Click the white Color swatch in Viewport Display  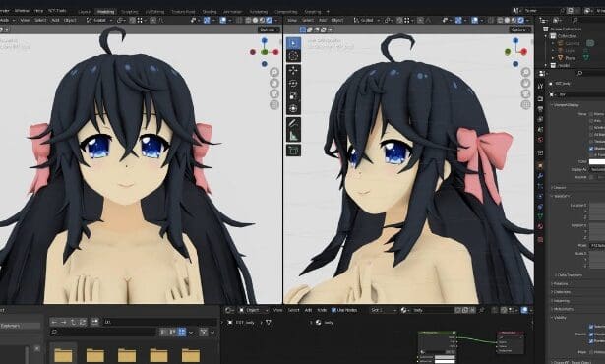(x=597, y=161)
